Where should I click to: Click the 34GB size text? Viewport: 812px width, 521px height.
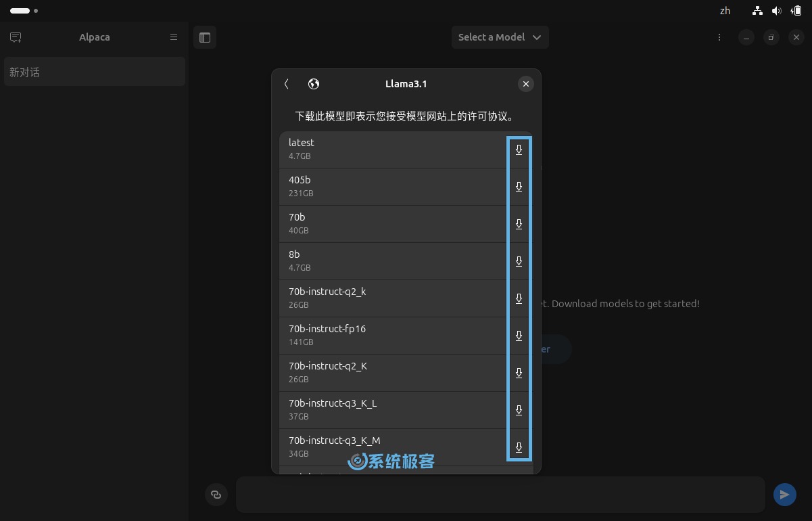pyautogui.click(x=299, y=454)
